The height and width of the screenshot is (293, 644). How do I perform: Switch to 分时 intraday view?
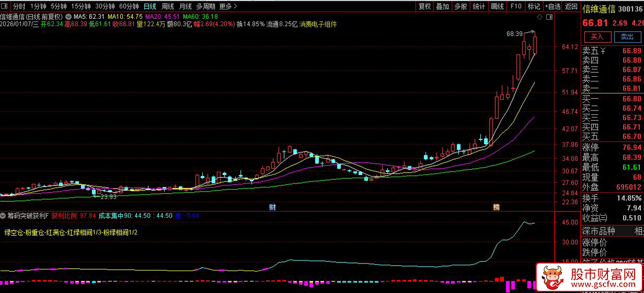coord(19,6)
